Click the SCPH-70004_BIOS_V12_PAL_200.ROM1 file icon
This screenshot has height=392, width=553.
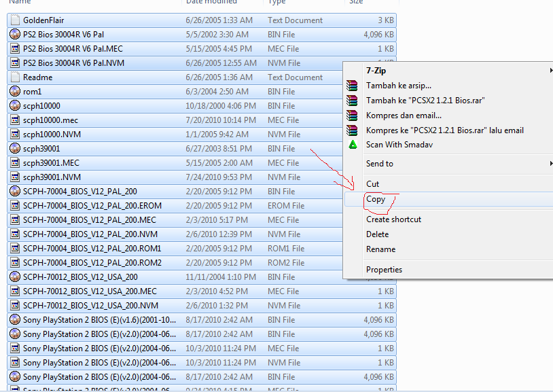coord(15,249)
